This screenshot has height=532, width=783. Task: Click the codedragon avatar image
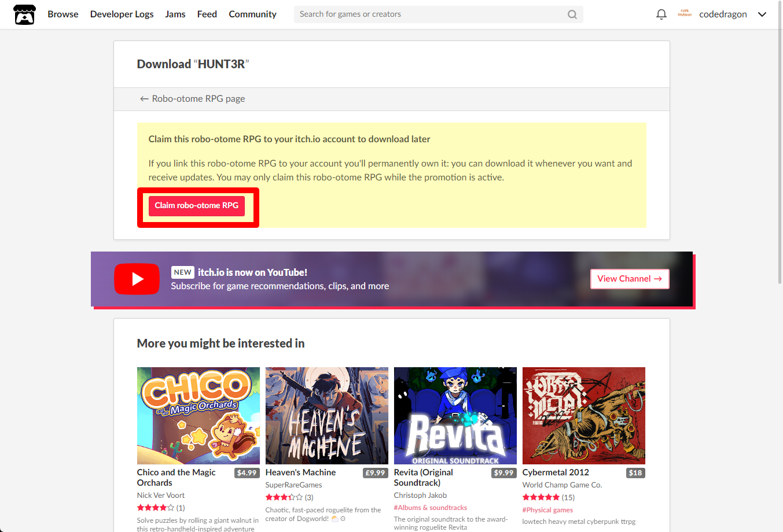click(x=685, y=14)
